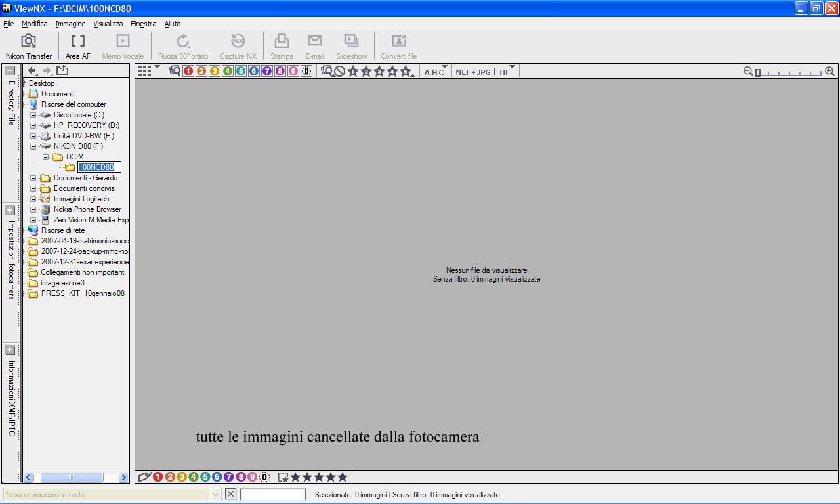
Task: Open the TIF dropdown in the filter bar
Action: 507,71
